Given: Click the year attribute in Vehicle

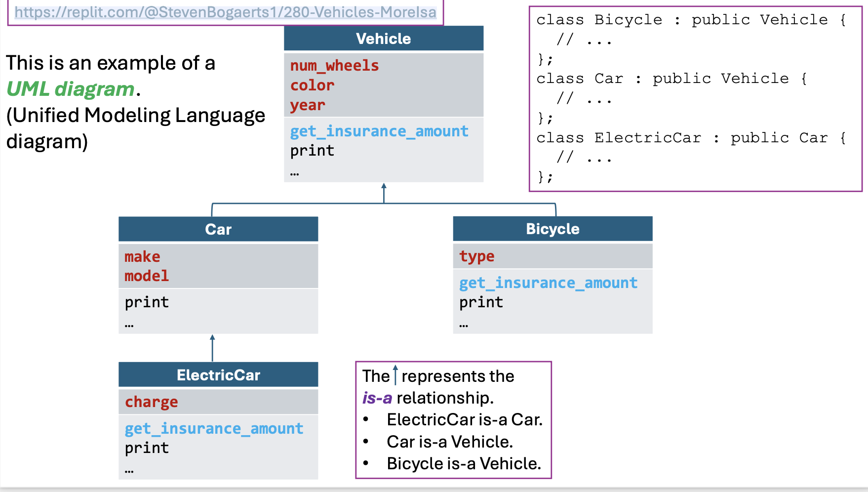Looking at the screenshot, I should (307, 105).
